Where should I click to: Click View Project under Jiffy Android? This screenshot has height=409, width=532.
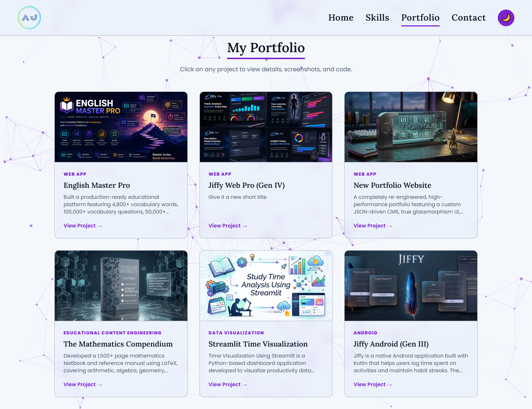pyautogui.click(x=373, y=384)
